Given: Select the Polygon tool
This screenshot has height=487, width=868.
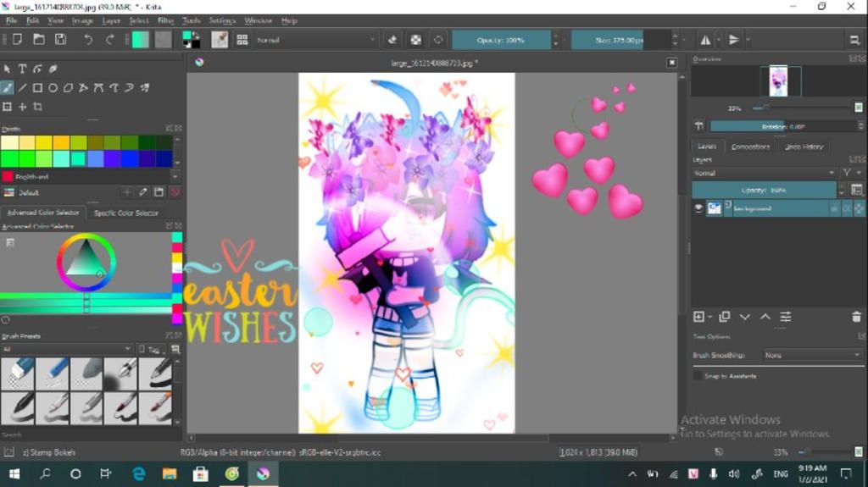Looking at the screenshot, I should point(68,87).
